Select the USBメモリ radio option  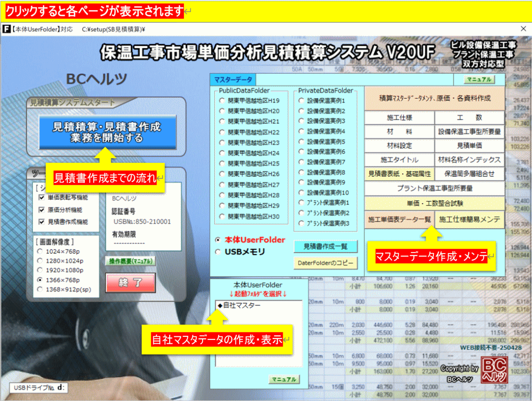(x=218, y=252)
